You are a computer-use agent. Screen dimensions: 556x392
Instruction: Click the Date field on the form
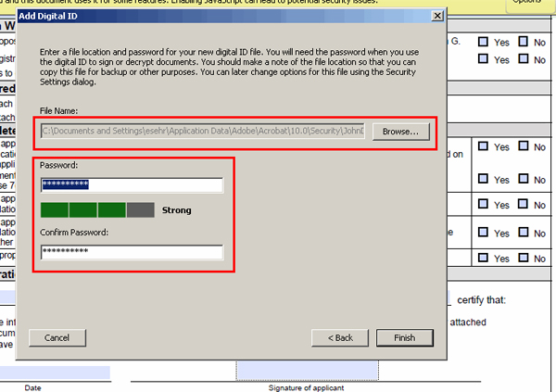(55, 373)
